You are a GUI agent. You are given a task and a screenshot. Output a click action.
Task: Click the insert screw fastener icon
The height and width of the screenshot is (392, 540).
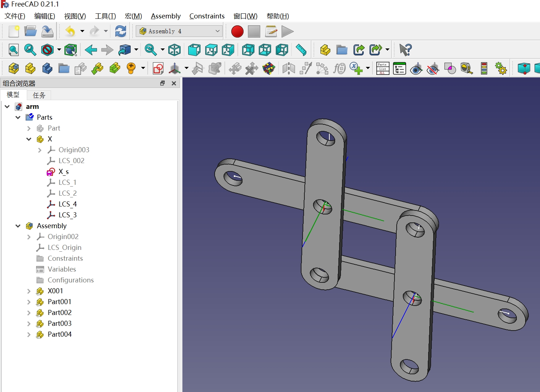[x=131, y=68]
